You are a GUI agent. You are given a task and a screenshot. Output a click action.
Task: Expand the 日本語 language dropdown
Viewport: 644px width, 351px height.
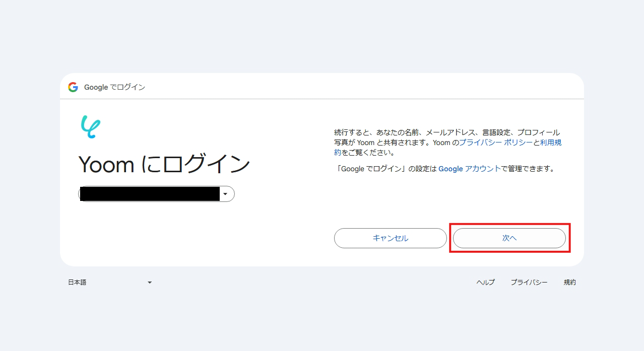[x=149, y=282]
